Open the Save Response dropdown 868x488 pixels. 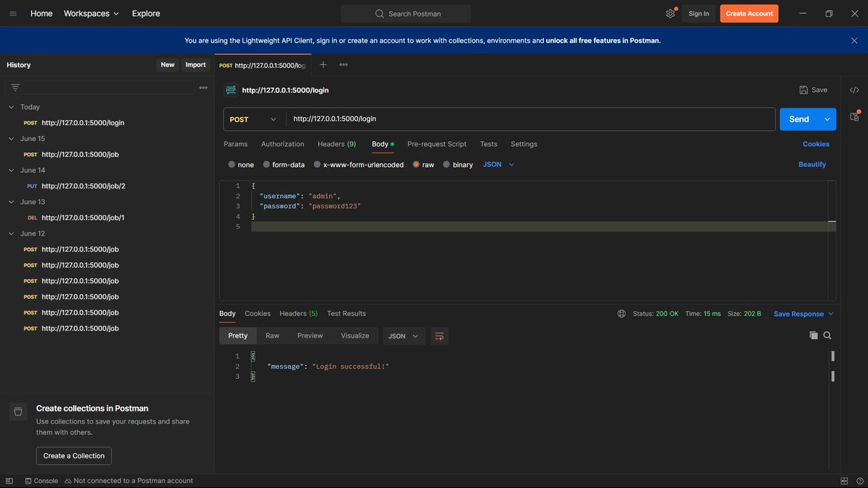click(804, 314)
